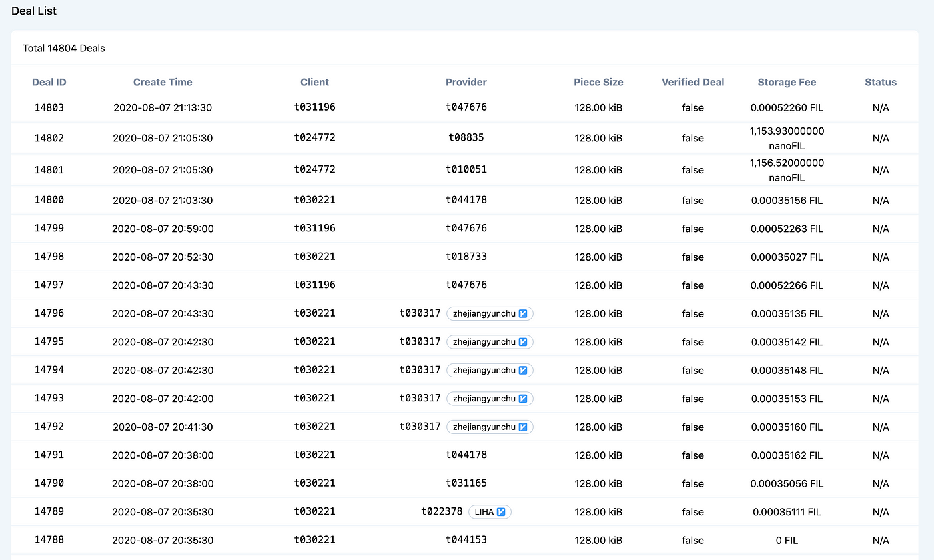Open client t030221 in deal 14800 row
Image resolution: width=934 pixels, height=560 pixels.
coord(315,200)
